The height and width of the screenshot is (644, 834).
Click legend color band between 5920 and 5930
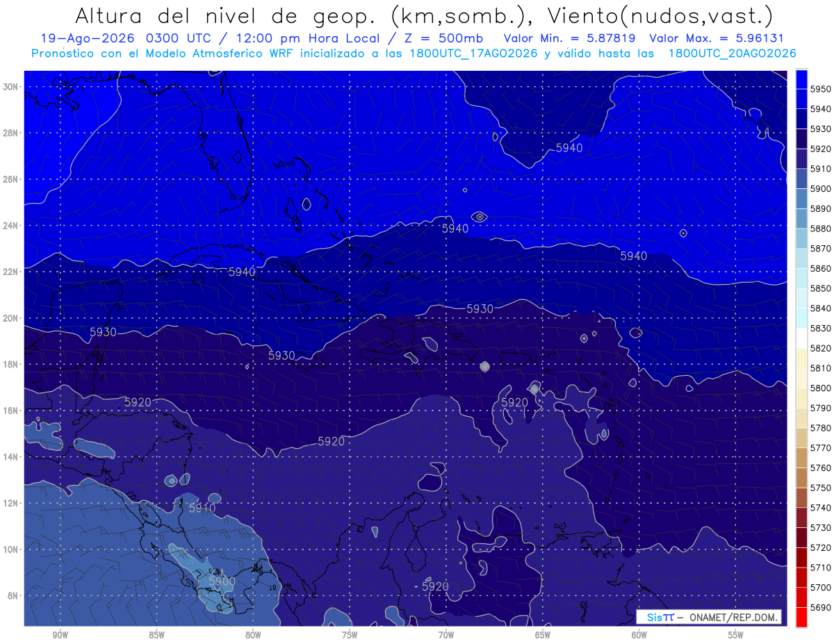pyautogui.click(x=801, y=139)
